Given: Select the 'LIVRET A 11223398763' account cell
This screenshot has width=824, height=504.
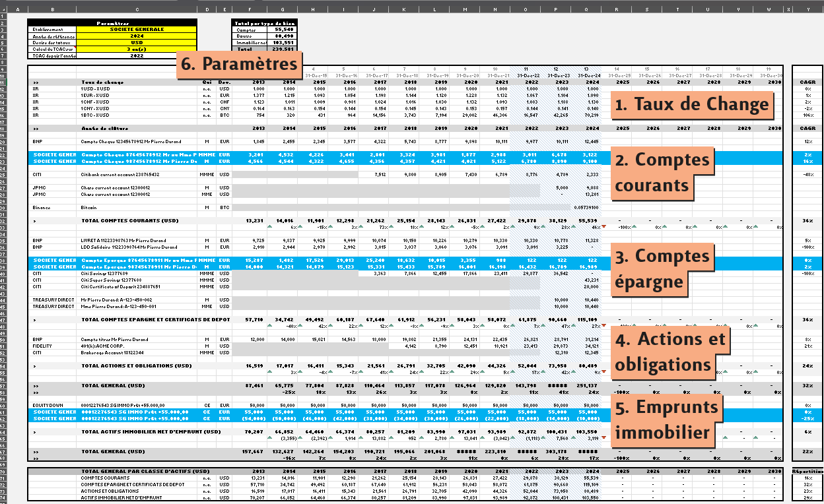Looking at the screenshot, I should pyautogui.click(x=123, y=240).
